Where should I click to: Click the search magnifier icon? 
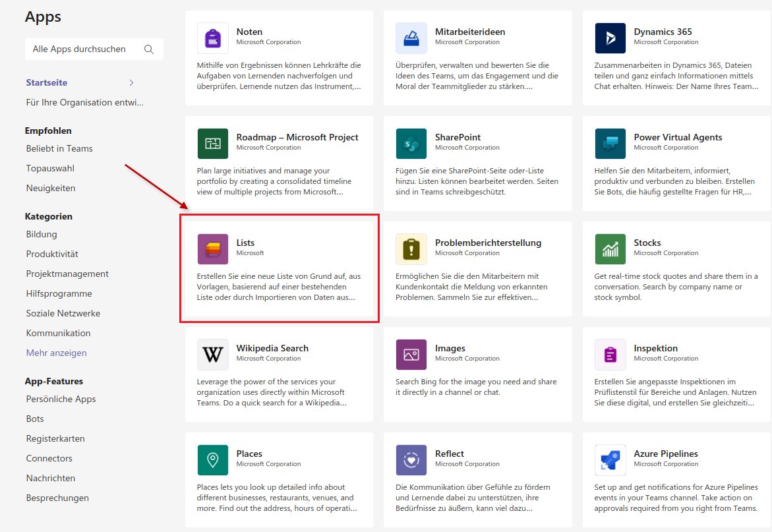(149, 49)
